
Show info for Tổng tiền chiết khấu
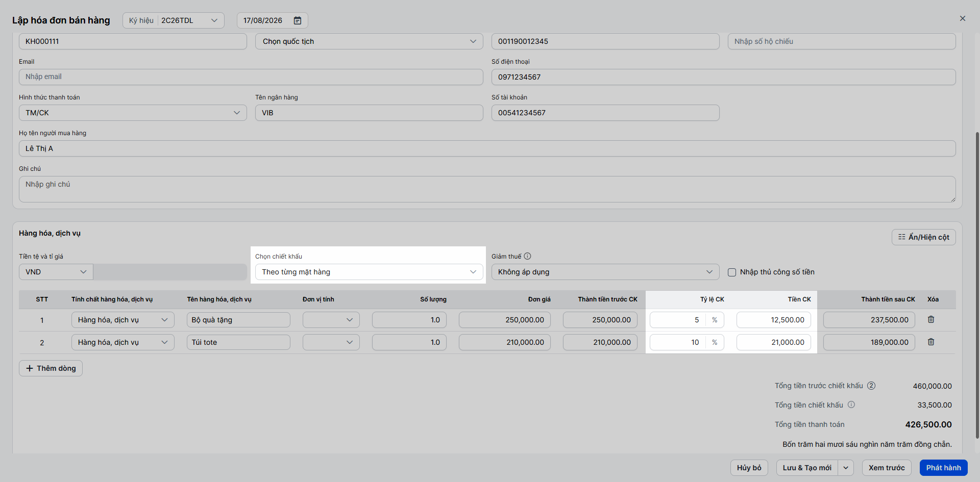[851, 404]
